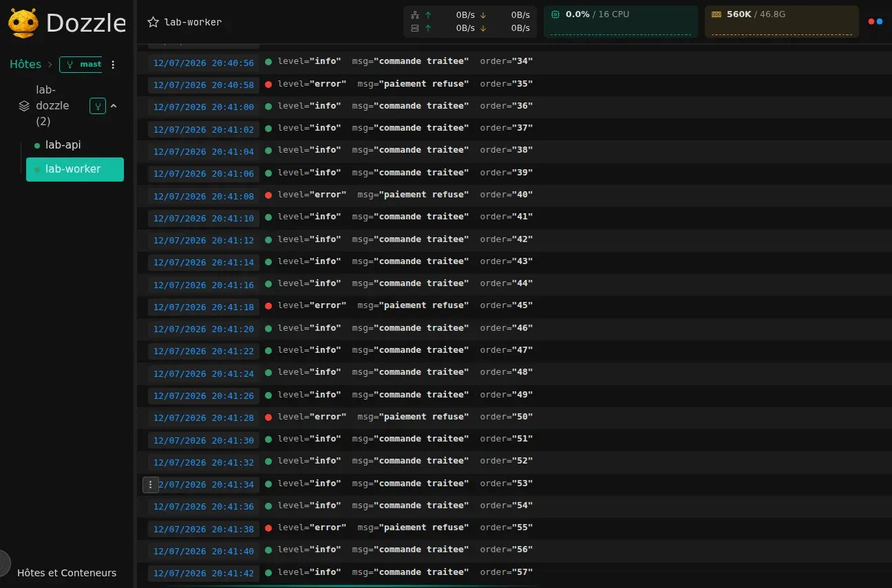The height and width of the screenshot is (588, 892).
Task: Click timestamp 12/07/2026 20:41:38
Action: pyautogui.click(x=204, y=530)
